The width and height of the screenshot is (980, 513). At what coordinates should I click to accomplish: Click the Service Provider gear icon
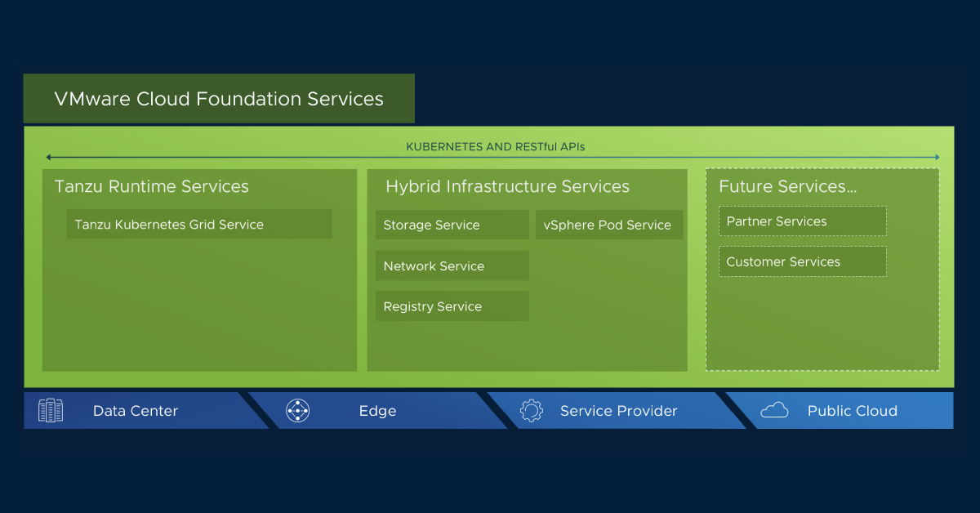[532, 411]
